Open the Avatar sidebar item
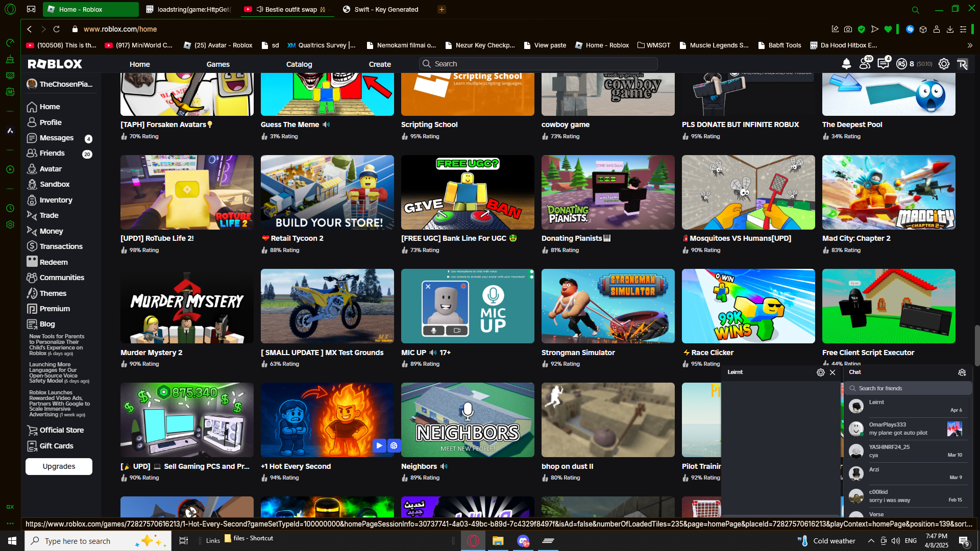Image resolution: width=980 pixels, height=551 pixels. (x=51, y=169)
